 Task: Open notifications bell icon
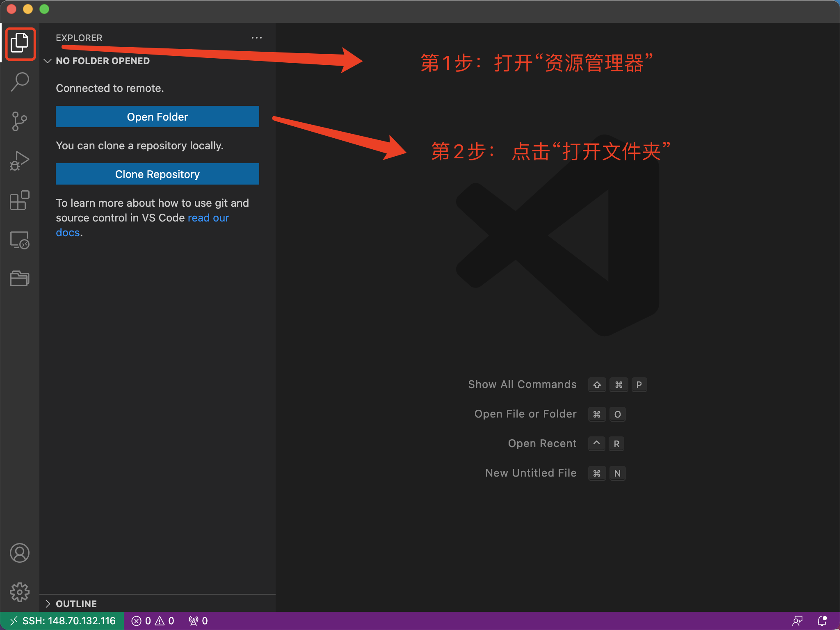pyautogui.click(x=822, y=621)
